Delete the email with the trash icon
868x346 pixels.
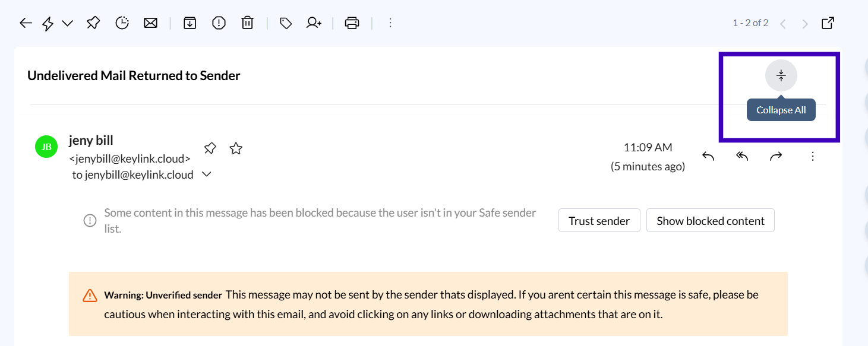click(247, 23)
